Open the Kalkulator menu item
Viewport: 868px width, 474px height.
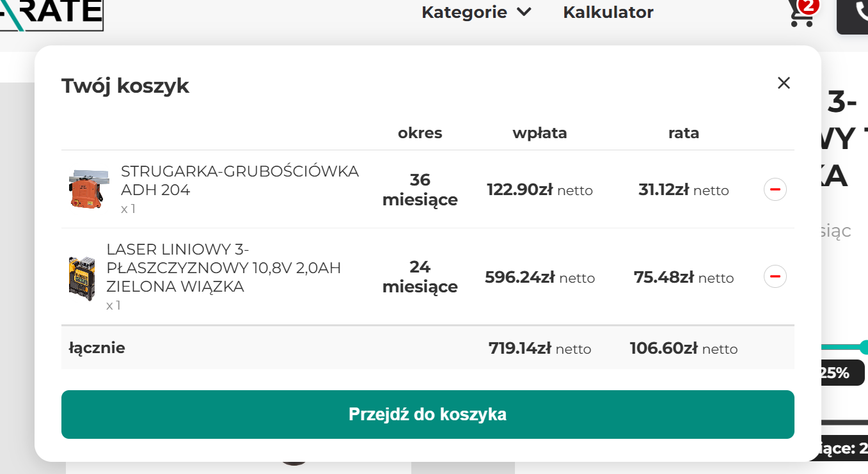(608, 12)
